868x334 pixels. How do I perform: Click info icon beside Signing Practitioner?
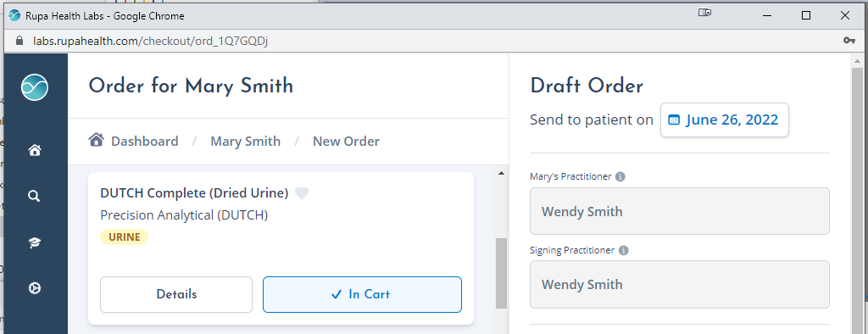(x=623, y=250)
